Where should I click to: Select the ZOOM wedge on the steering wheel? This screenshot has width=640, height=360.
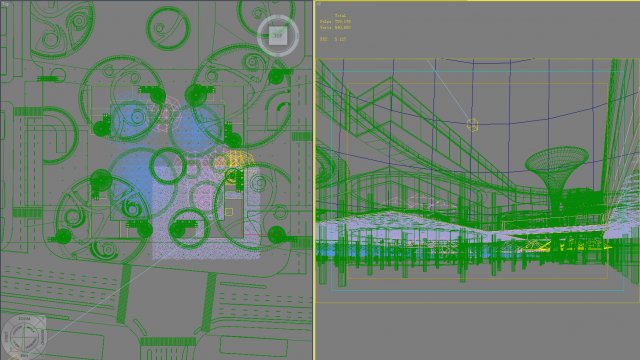tap(24, 319)
